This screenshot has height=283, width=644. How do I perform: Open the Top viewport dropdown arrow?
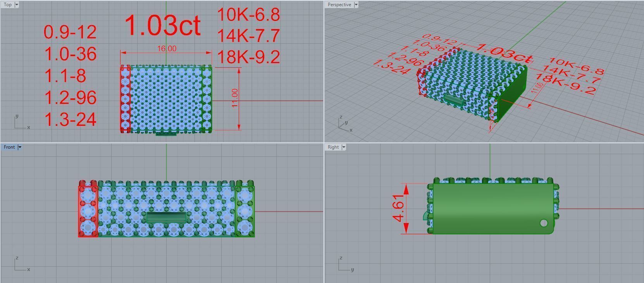click(17, 5)
